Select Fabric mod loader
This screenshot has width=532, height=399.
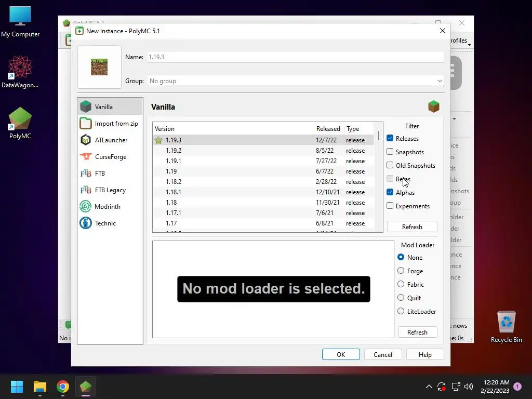coord(401,284)
